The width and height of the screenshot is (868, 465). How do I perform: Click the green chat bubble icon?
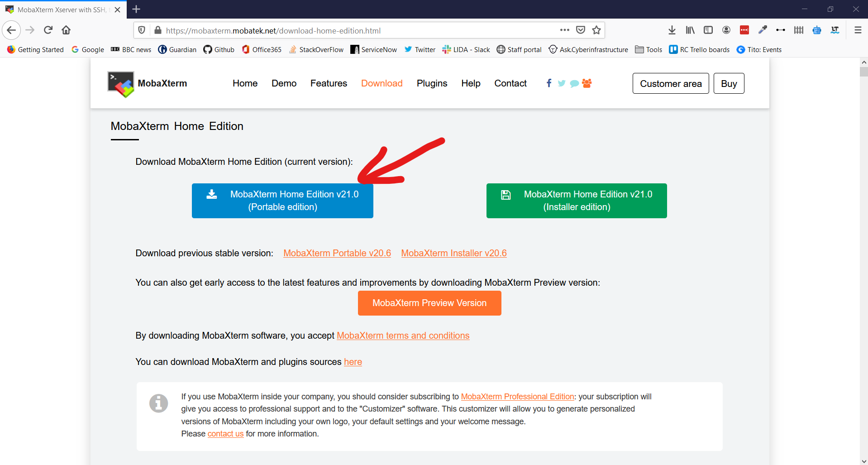(574, 83)
